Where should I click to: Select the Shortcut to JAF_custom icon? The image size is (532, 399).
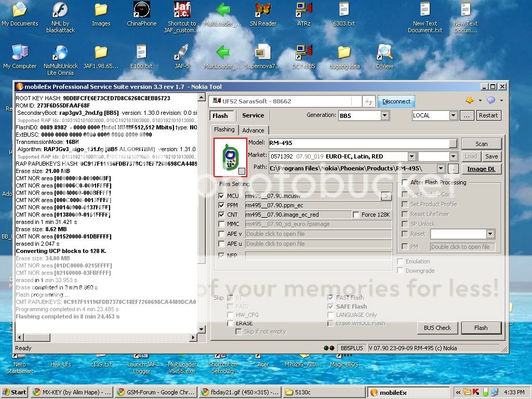pos(182,17)
